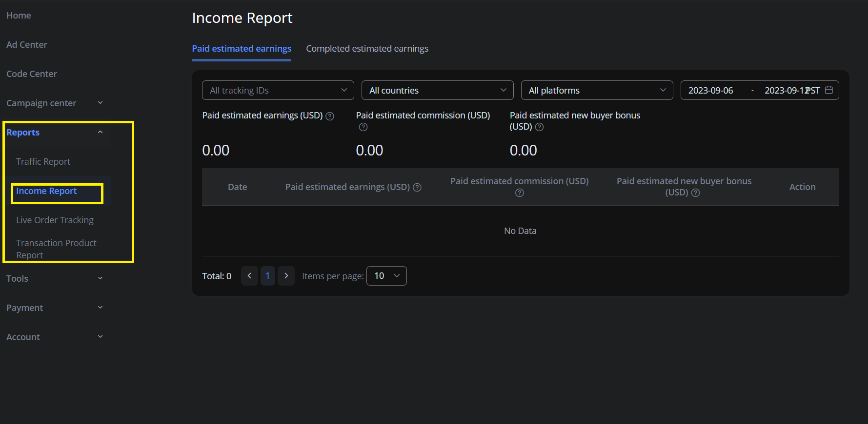Click help icon beside new buyer bonus summary
The image size is (868, 424).
[x=539, y=127]
